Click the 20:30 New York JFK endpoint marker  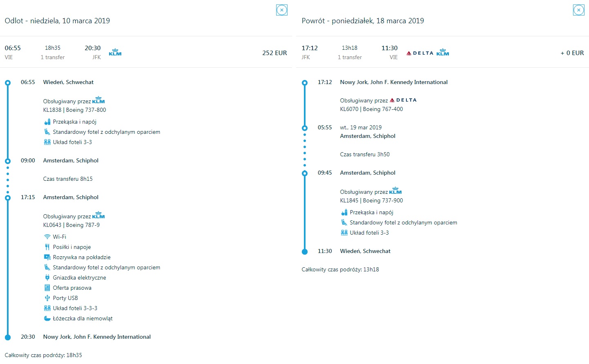[8, 337]
